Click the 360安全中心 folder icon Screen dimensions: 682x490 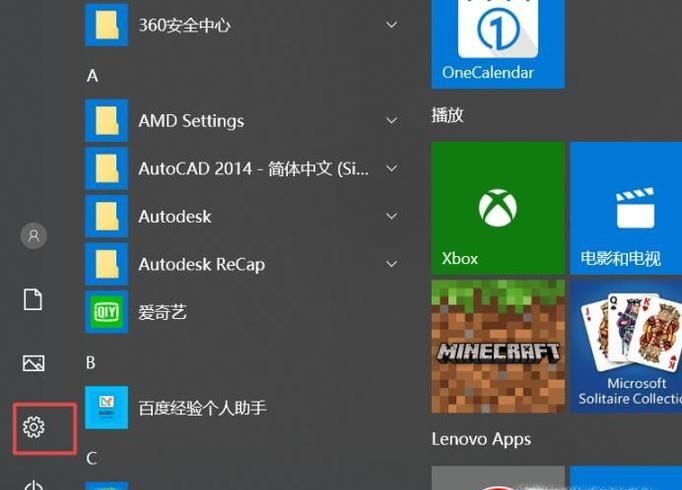click(107, 25)
